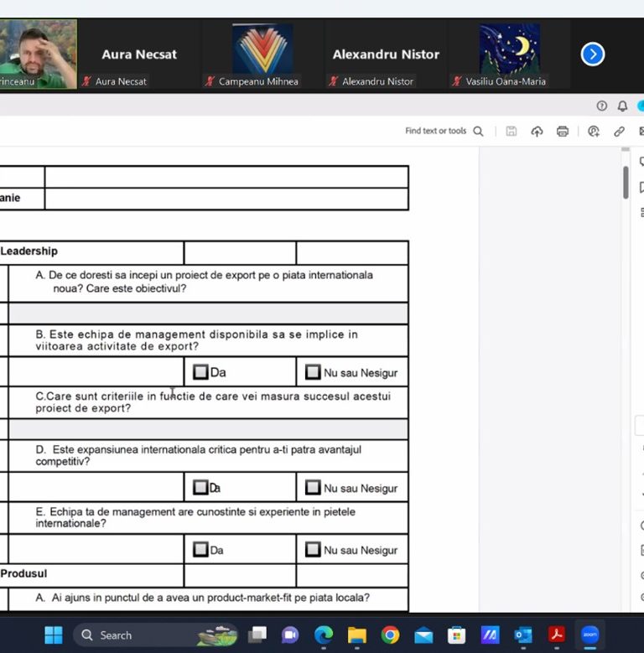Open the Zoom app in taskbar

[589, 635]
